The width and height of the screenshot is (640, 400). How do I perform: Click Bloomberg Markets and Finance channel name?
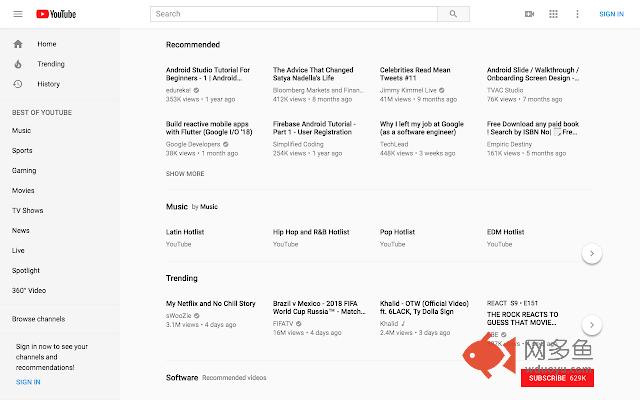tap(318, 91)
